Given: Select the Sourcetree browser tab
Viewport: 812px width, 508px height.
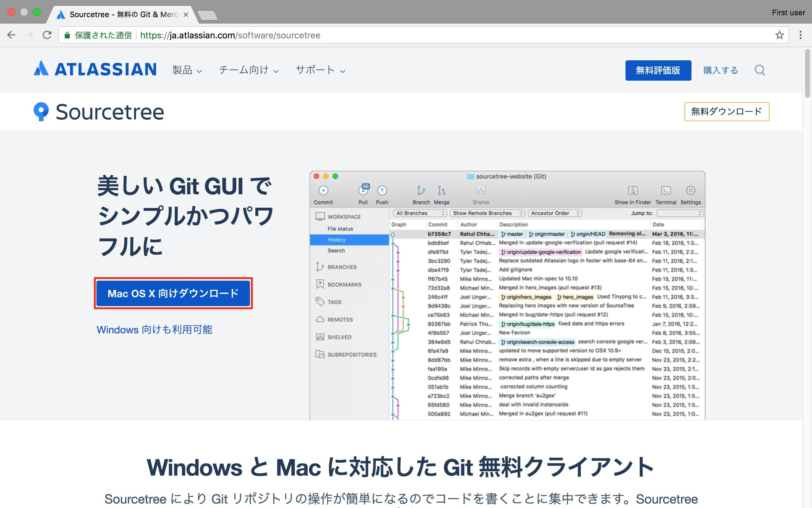Looking at the screenshot, I should click(x=122, y=15).
